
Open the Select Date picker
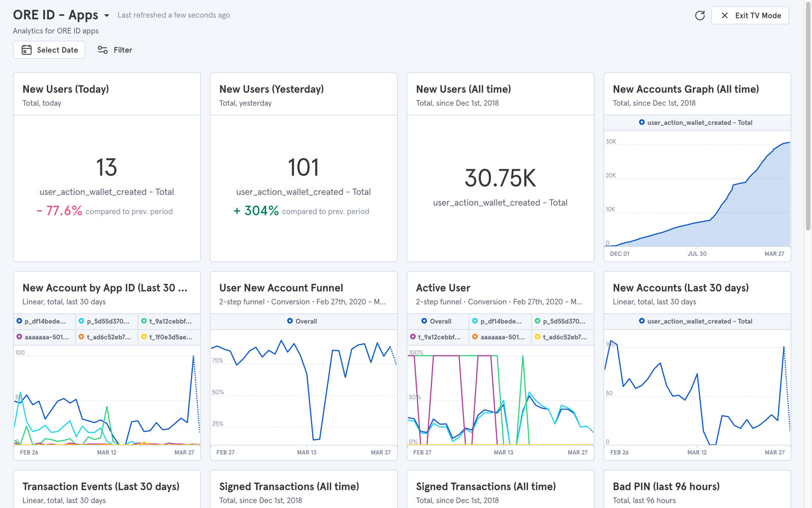click(49, 50)
